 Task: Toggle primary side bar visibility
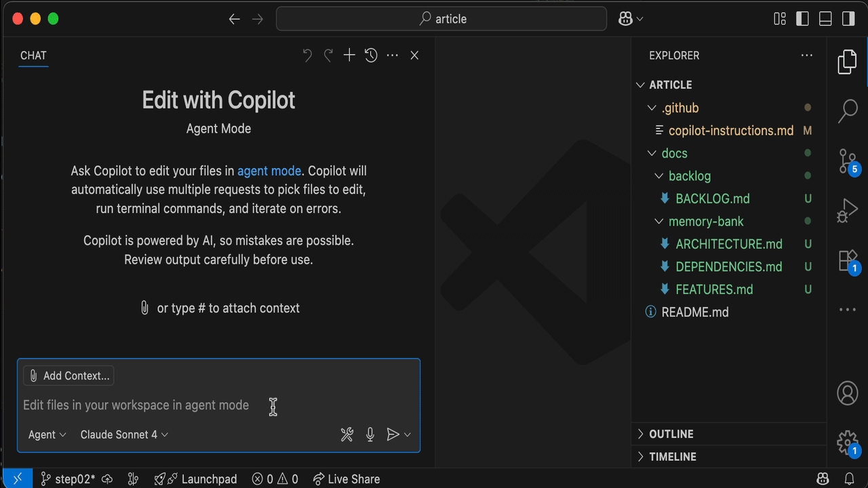click(x=803, y=19)
